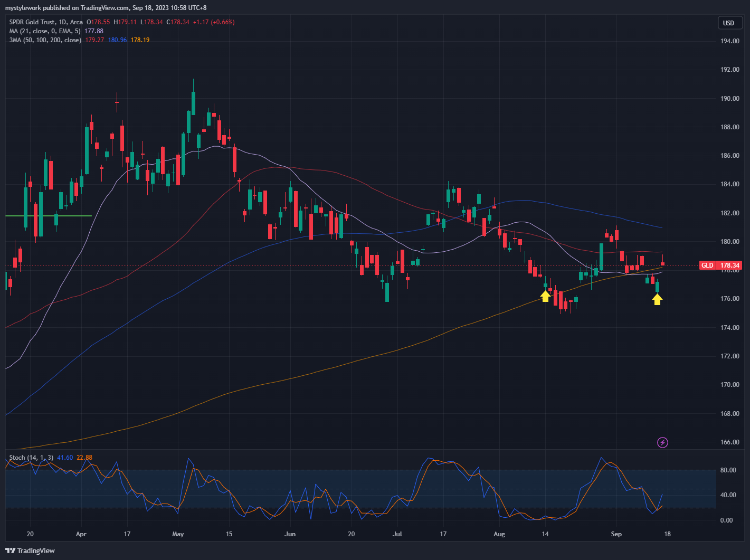Click the 40.00 stochastic axis label

[x=727, y=495]
